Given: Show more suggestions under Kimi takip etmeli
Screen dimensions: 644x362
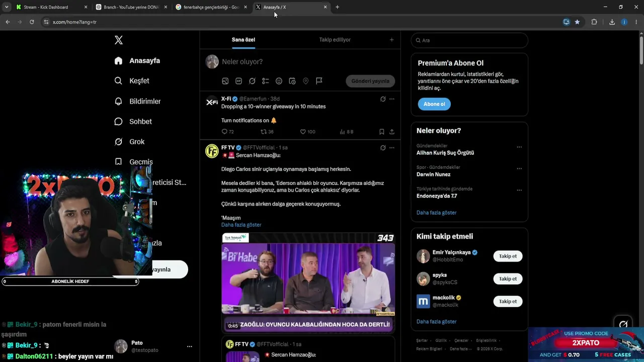Looking at the screenshot, I should pyautogui.click(x=436, y=321).
